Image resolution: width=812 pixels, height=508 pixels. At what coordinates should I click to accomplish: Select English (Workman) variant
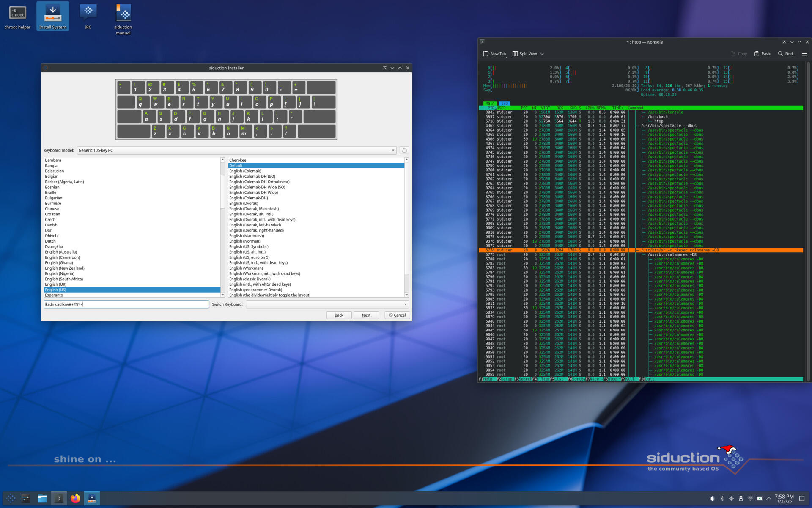316,268
